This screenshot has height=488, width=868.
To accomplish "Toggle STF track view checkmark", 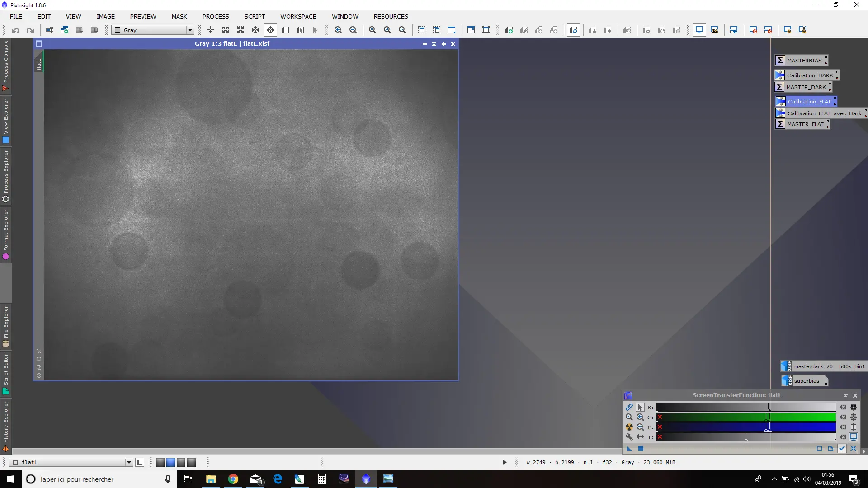I will [x=842, y=449].
